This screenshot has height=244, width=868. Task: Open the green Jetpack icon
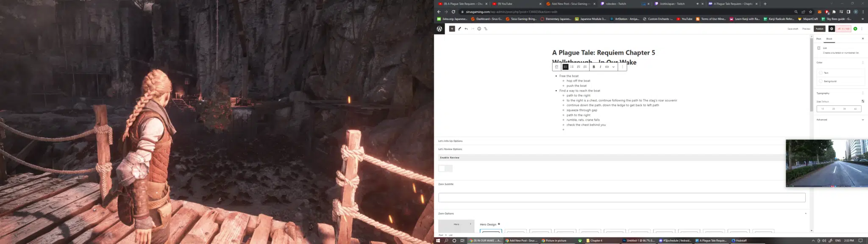[x=855, y=29]
